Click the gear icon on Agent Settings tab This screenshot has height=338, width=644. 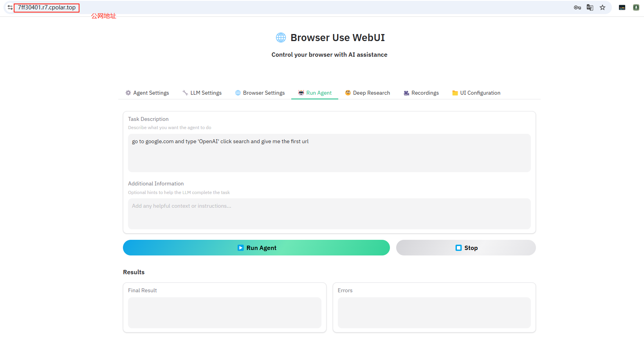[x=128, y=93]
